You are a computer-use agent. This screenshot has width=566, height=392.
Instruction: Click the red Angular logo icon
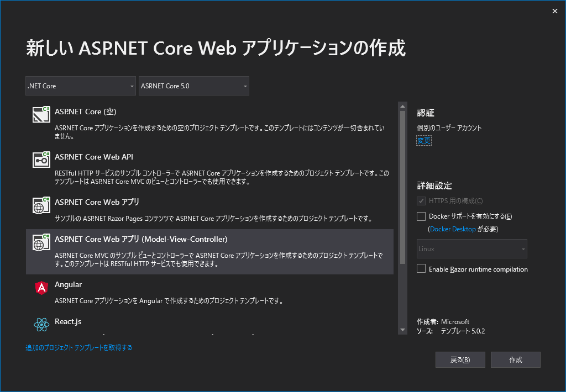pos(41,288)
